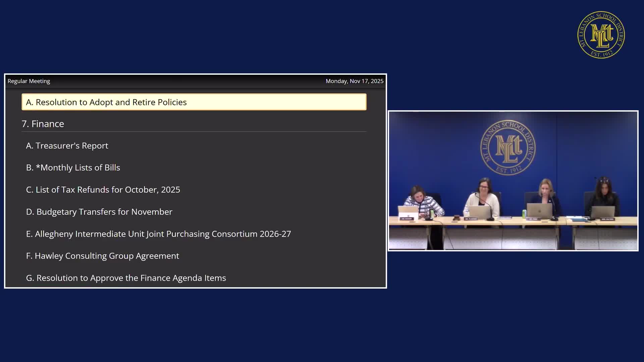Open List of Tax Refunds for October, 2025
The image size is (644, 362).
click(x=103, y=190)
